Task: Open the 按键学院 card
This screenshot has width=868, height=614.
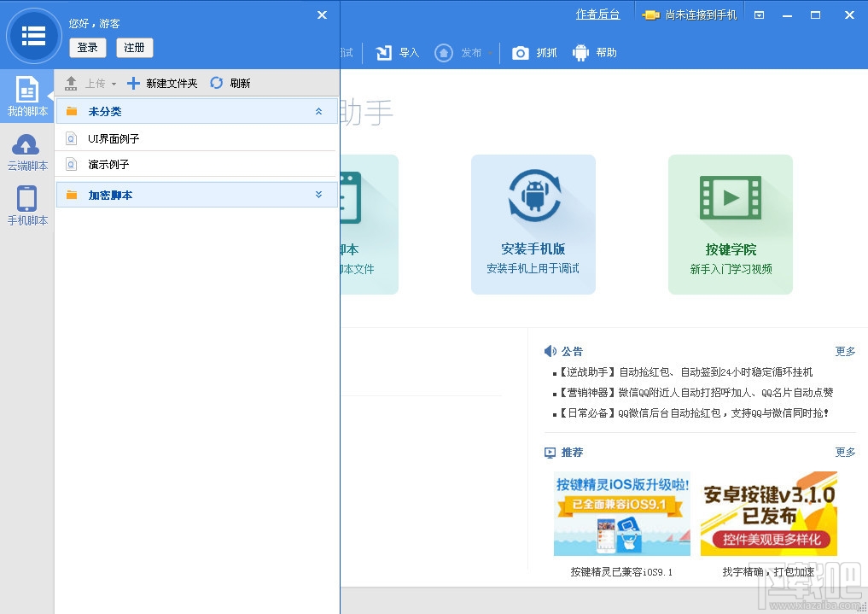Action: pyautogui.click(x=730, y=225)
